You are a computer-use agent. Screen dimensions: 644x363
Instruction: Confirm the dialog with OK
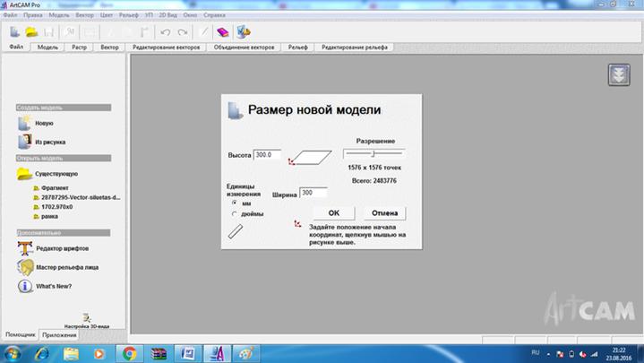tap(334, 213)
